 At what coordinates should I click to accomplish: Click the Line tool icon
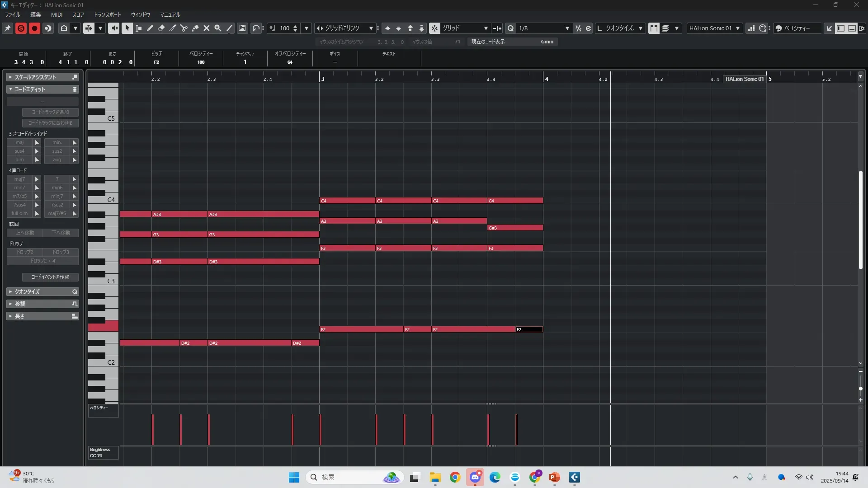pos(229,28)
